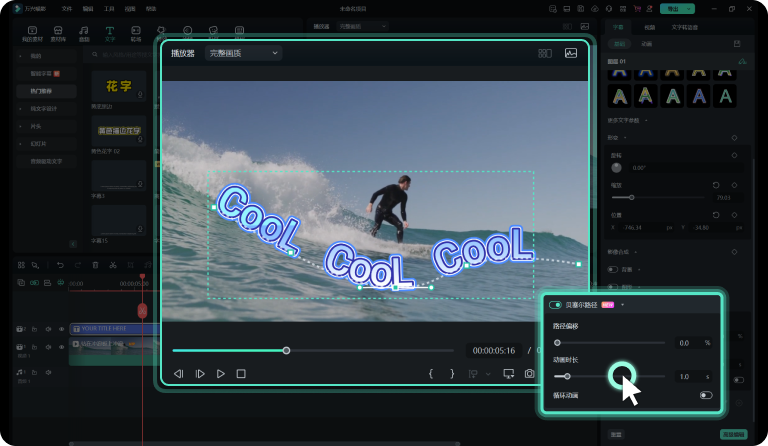Viewport: 768px width, 446px height.
Task: Switch player layout with the grid icon
Action: click(x=545, y=53)
